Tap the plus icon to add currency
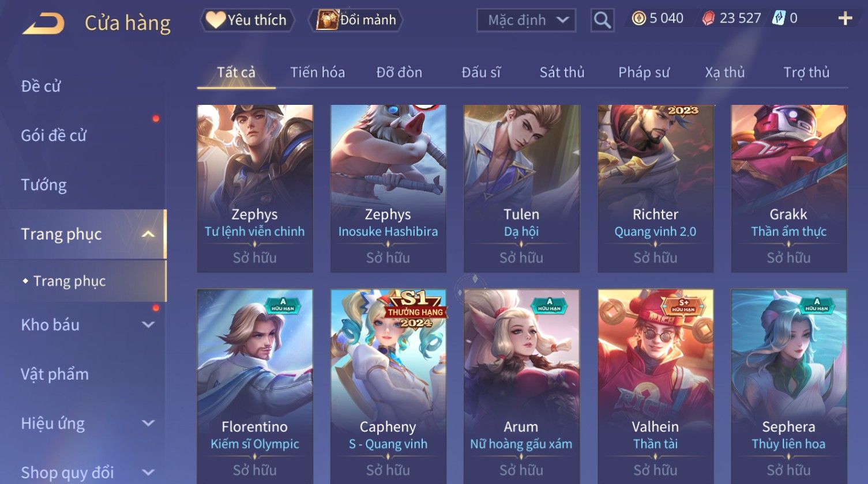Screen dimensions: 868x484 (845, 19)
